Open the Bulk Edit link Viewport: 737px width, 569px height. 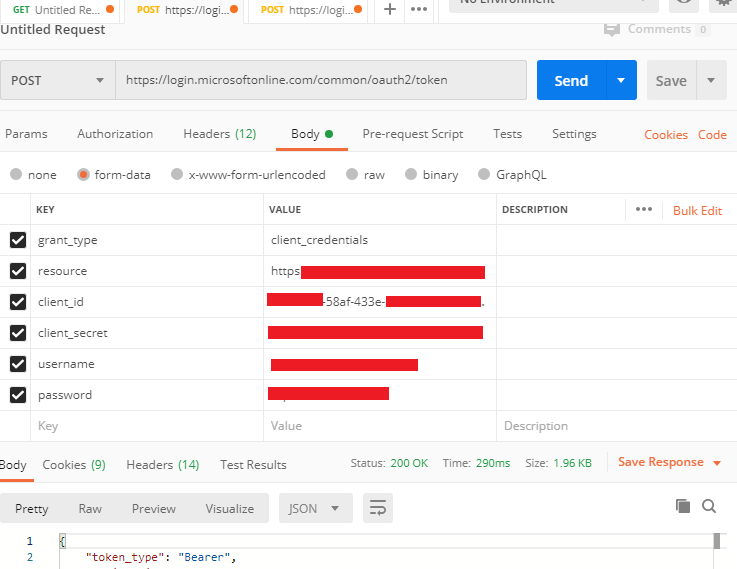(x=697, y=210)
